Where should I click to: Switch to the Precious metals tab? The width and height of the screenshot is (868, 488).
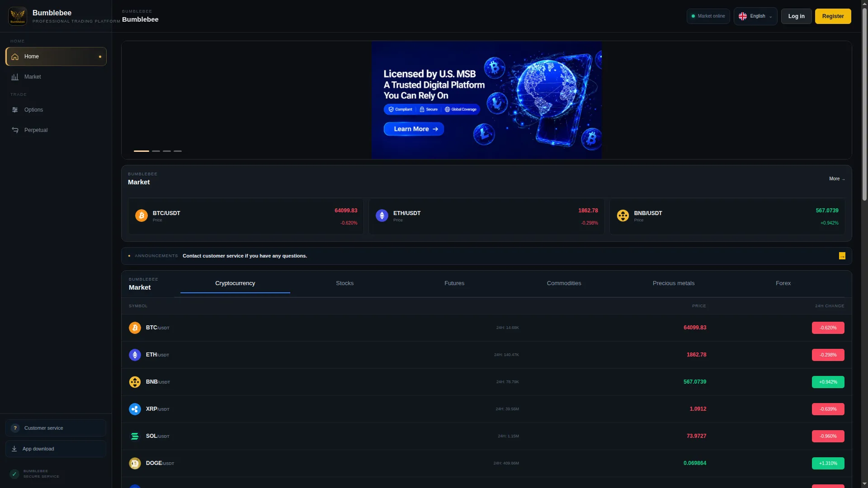[x=674, y=283]
